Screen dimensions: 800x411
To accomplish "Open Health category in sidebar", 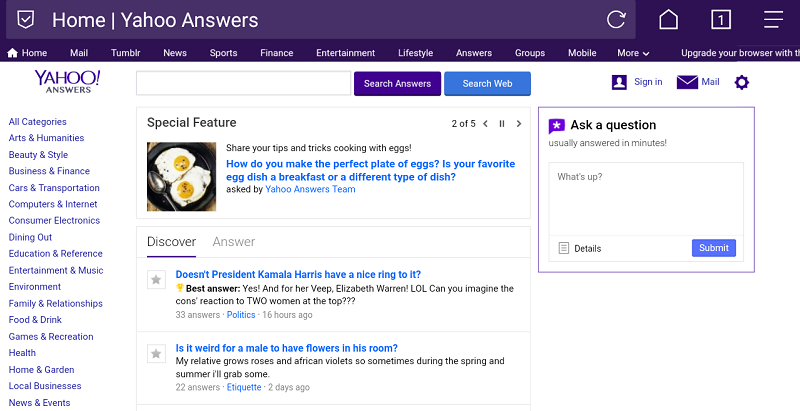I will point(22,353).
